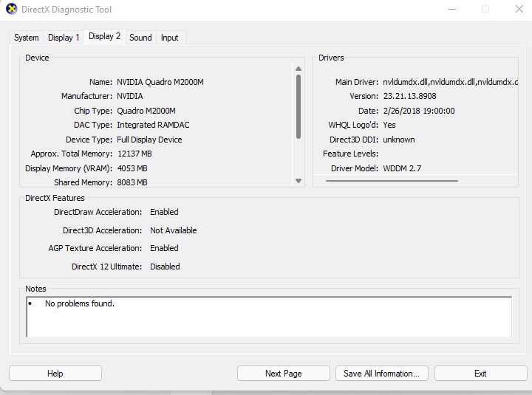Select the Display 2 tab
Image resolution: width=532 pixels, height=395 pixels.
pyautogui.click(x=104, y=36)
